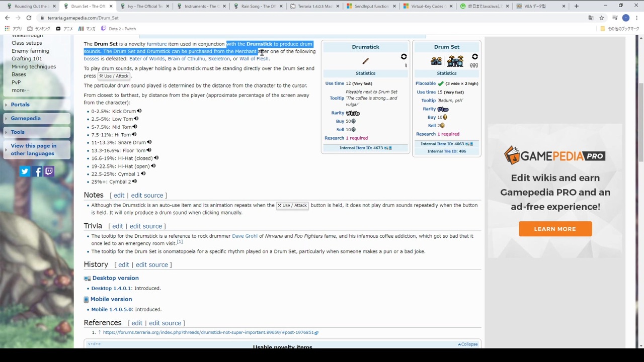Click the browser Forward arrow
This screenshot has width=644, height=362.
[18, 18]
